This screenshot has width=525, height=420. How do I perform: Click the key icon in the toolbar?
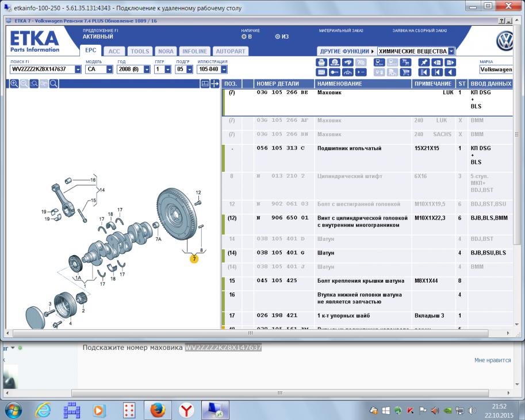[x=335, y=72]
